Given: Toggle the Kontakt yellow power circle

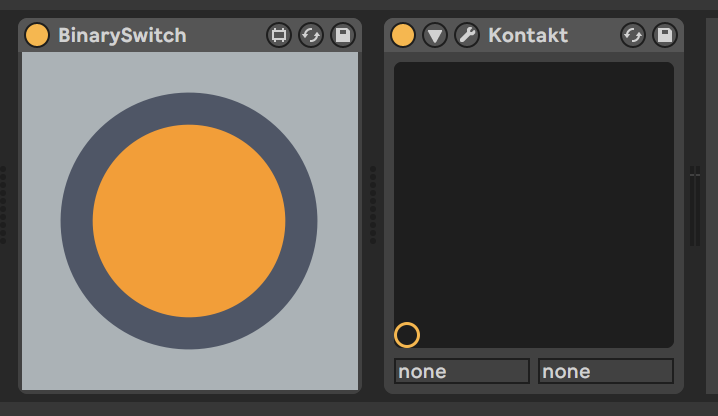Looking at the screenshot, I should (x=403, y=36).
